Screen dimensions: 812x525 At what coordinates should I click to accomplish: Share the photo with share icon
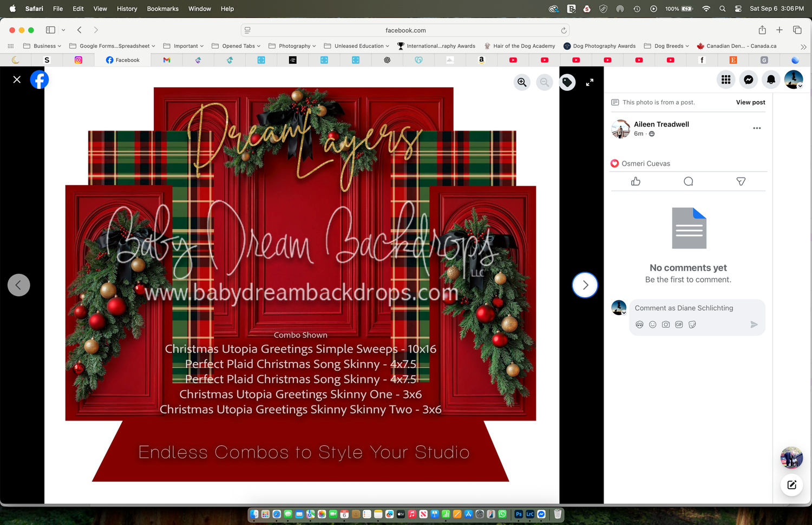[x=741, y=181]
